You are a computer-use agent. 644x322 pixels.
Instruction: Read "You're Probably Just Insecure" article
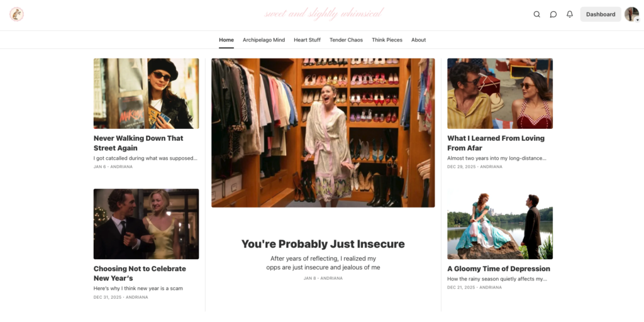pyautogui.click(x=323, y=244)
